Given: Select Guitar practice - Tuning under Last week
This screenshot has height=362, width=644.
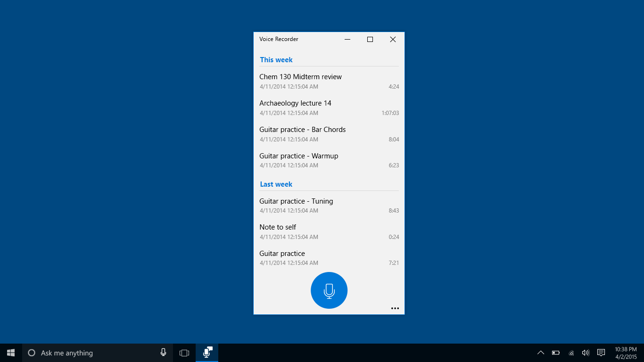Looking at the screenshot, I should click(x=329, y=206).
